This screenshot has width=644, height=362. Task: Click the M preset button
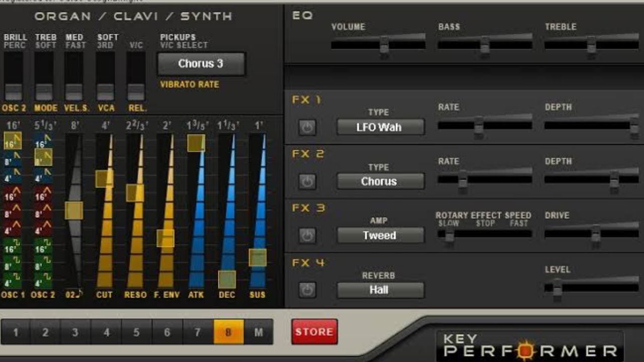pos(259,332)
